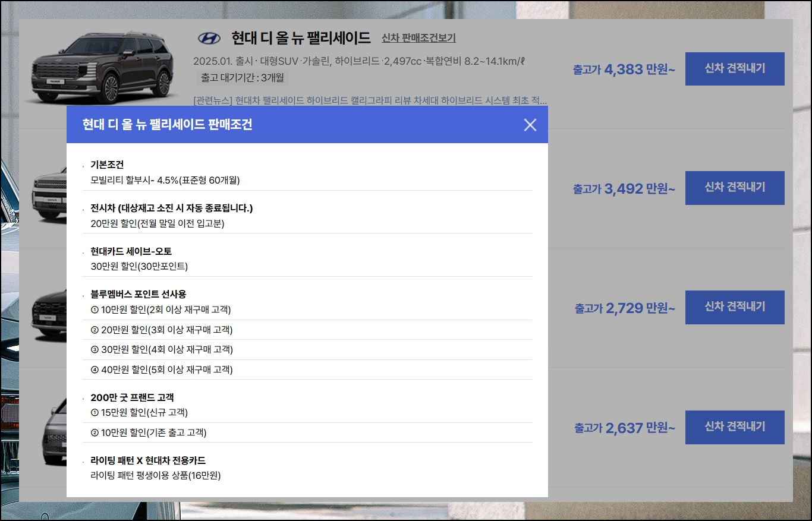Open the [관련뉴스] 현대차 팰리세이드 news link
Screen dimensions: 812x521
tap(370, 100)
